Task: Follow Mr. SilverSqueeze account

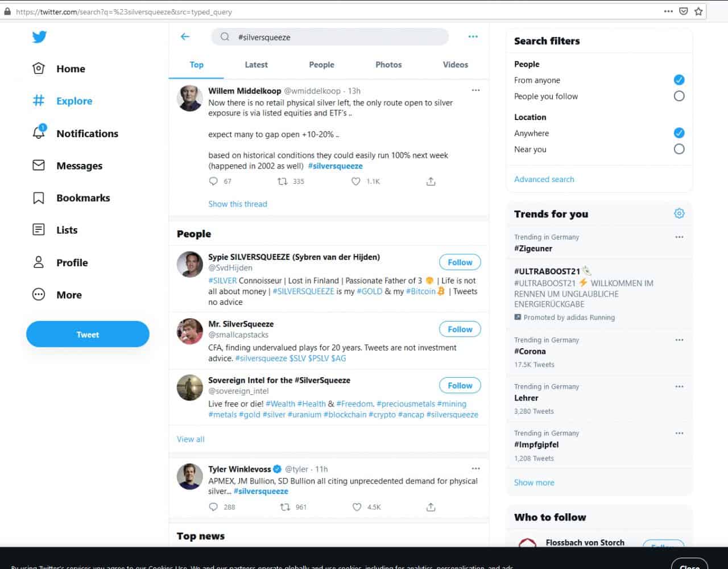Action: [x=460, y=329]
